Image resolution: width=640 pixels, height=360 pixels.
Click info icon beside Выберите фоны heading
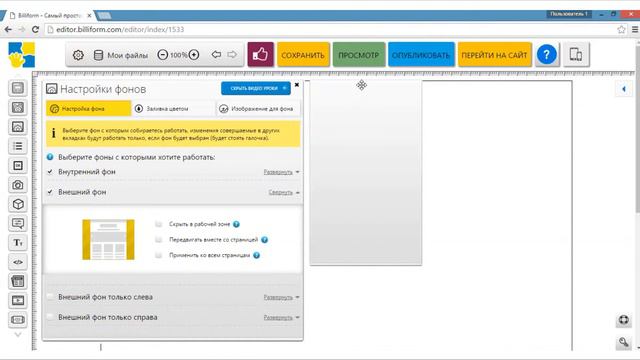[x=50, y=157]
